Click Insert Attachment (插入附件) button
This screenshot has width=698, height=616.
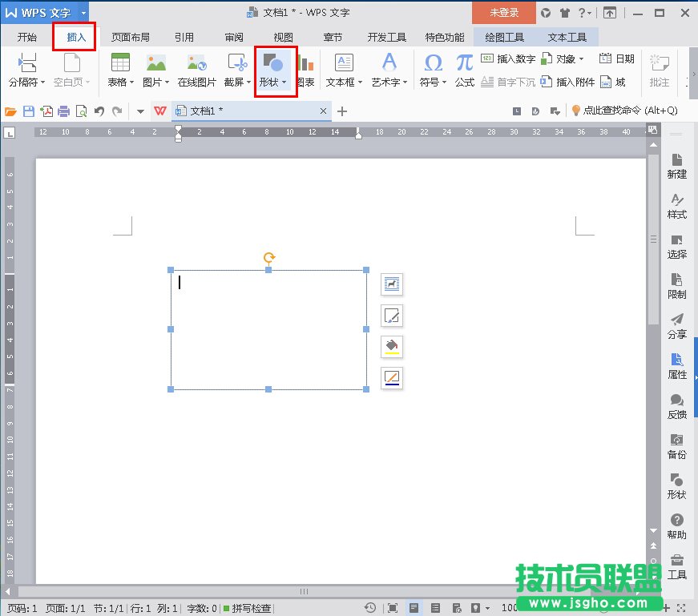(x=568, y=82)
